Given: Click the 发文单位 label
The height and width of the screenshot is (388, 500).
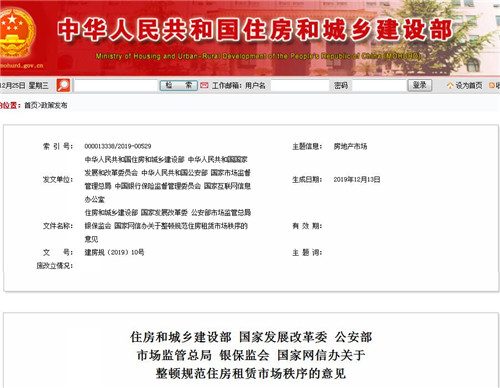Looking at the screenshot, I should (58, 179).
